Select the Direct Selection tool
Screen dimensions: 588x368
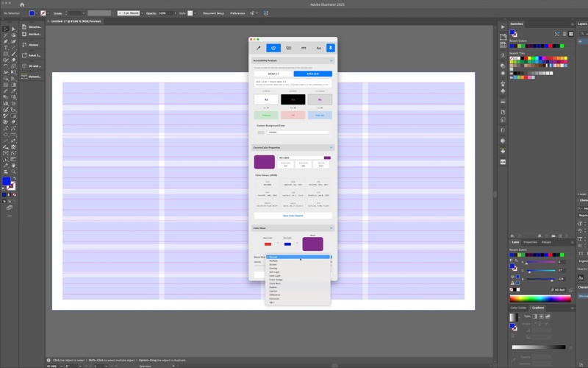13,29
